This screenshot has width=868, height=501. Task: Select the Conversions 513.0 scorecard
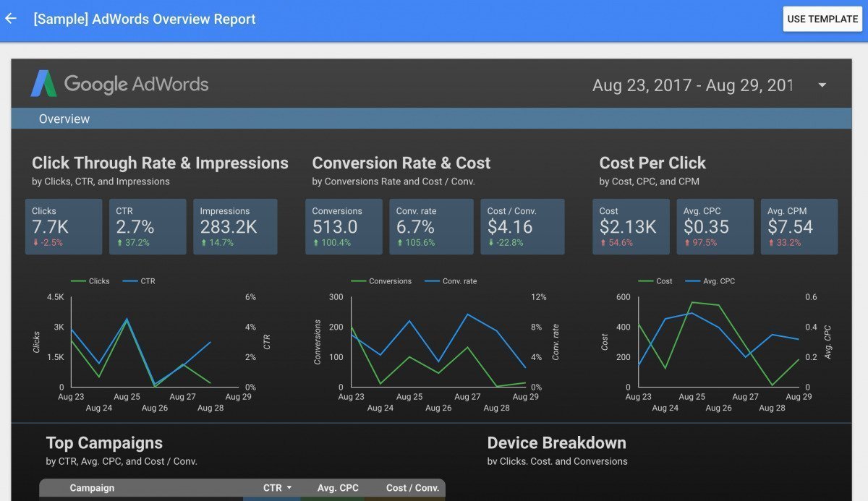point(344,226)
